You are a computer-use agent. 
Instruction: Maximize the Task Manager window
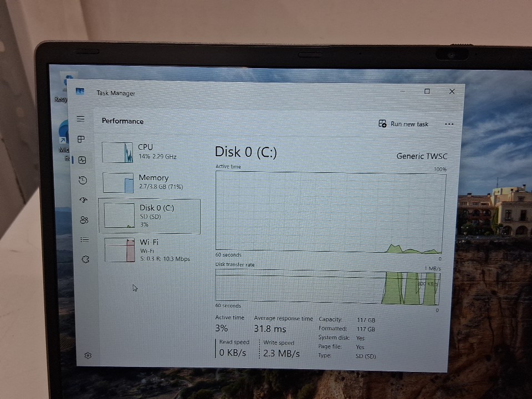point(427,91)
